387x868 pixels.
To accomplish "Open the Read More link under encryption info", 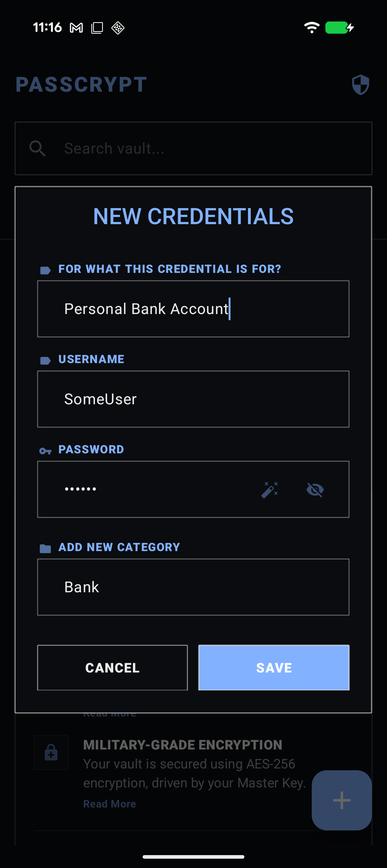I will [110, 804].
